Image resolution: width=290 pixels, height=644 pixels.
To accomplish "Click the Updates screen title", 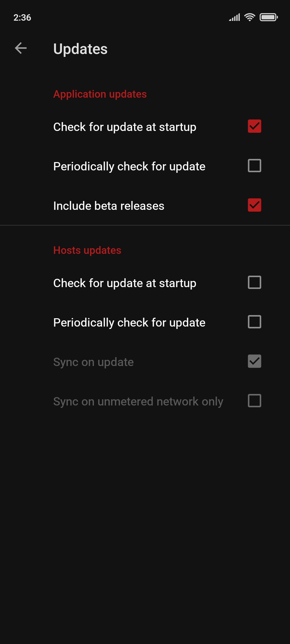I will tap(80, 49).
